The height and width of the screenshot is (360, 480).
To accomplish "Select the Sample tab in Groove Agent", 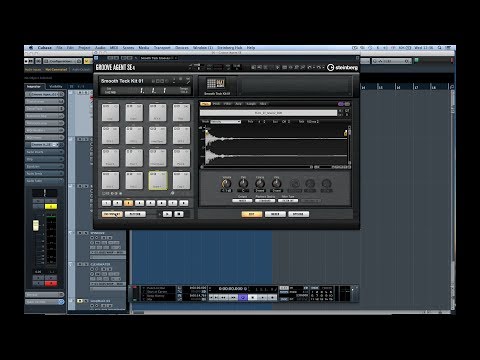I will click(x=251, y=104).
